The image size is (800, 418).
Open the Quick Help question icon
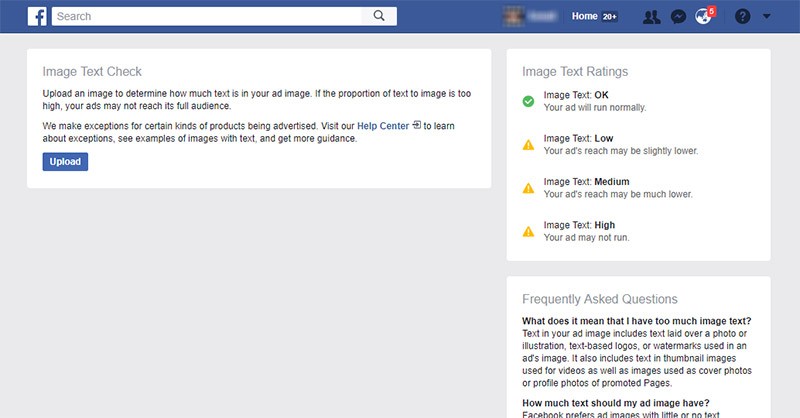pos(742,16)
